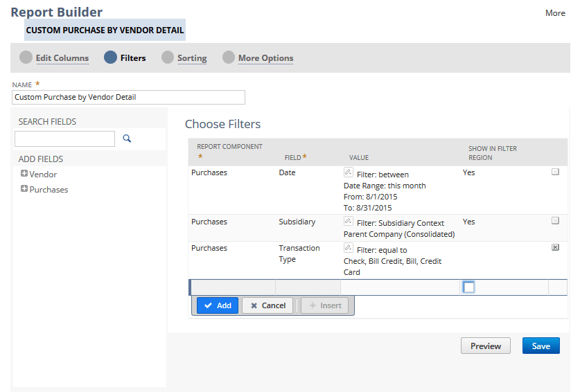Click the Sorting step circle

(168, 57)
